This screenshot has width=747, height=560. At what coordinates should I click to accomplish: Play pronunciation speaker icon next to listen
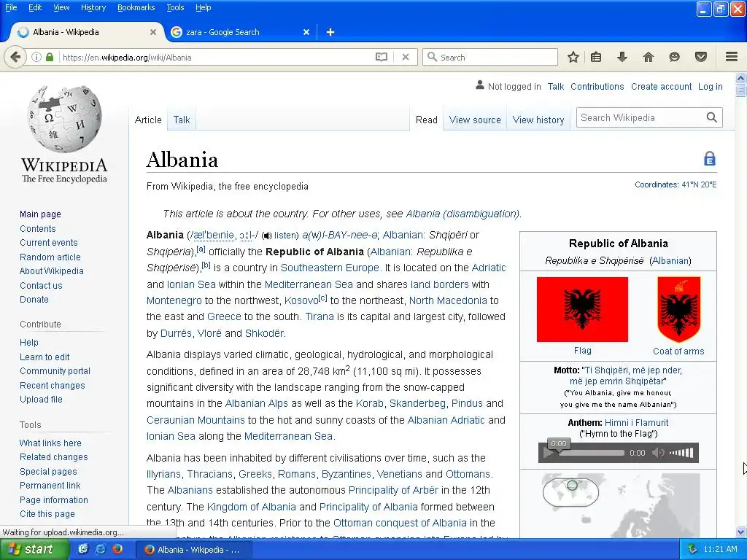(267, 236)
